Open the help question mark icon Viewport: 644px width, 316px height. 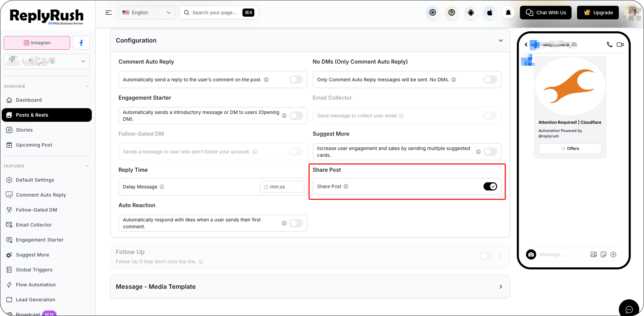tap(452, 13)
